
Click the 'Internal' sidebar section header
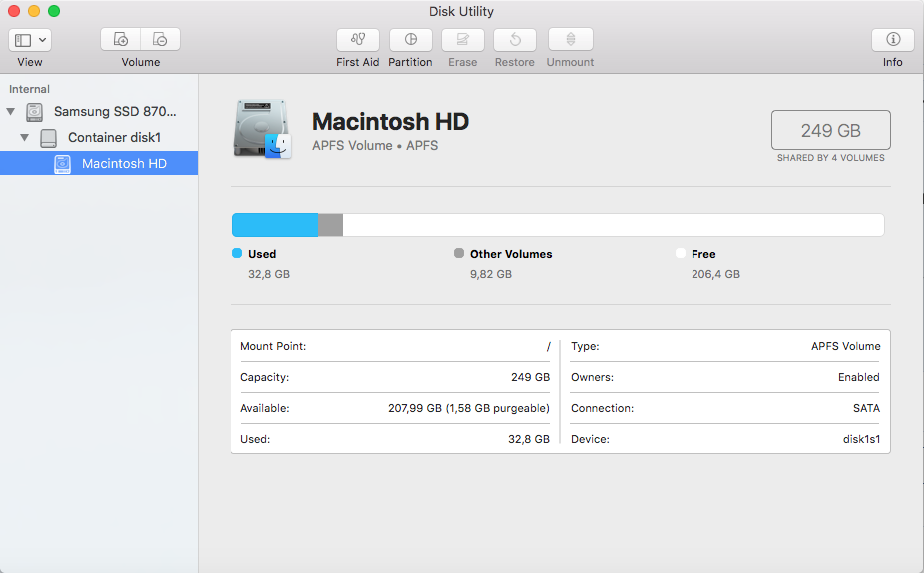pos(29,89)
